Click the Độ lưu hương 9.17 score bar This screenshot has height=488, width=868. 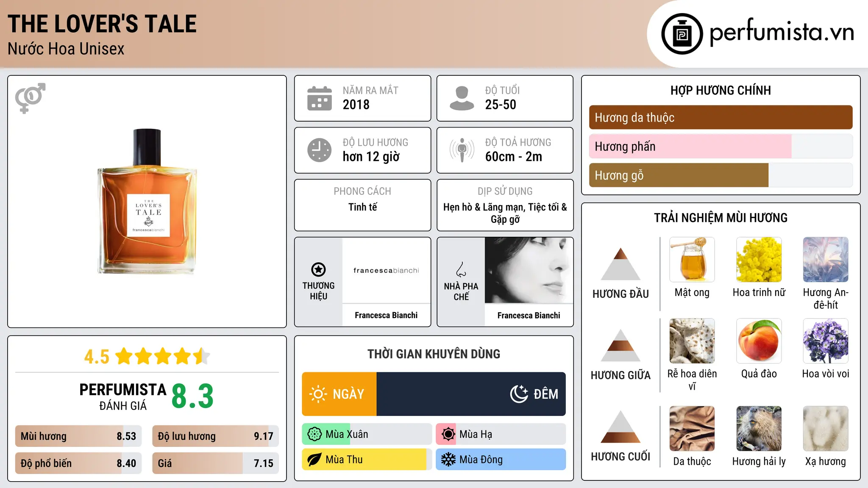pyautogui.click(x=215, y=436)
